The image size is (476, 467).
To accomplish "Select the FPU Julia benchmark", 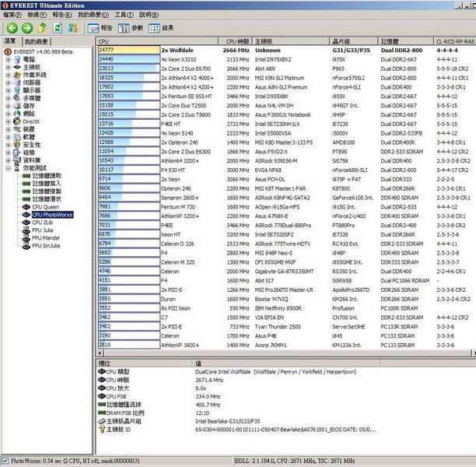I will point(43,230).
